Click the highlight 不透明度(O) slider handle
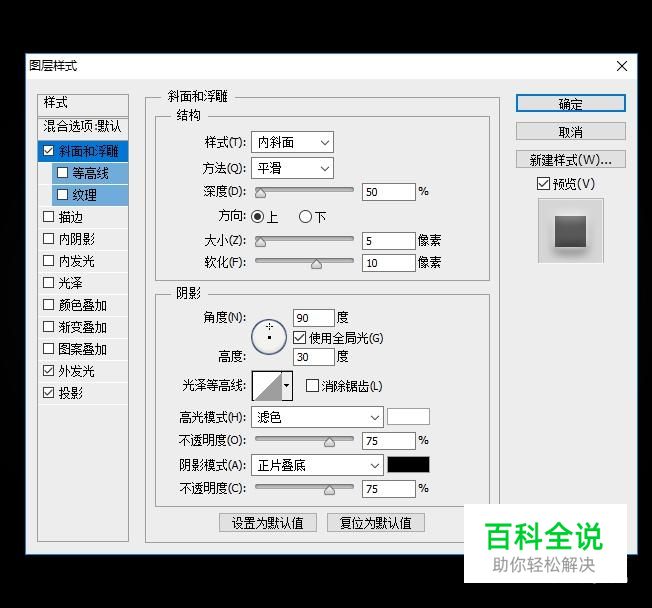This screenshot has height=608, width=652. coord(329,442)
